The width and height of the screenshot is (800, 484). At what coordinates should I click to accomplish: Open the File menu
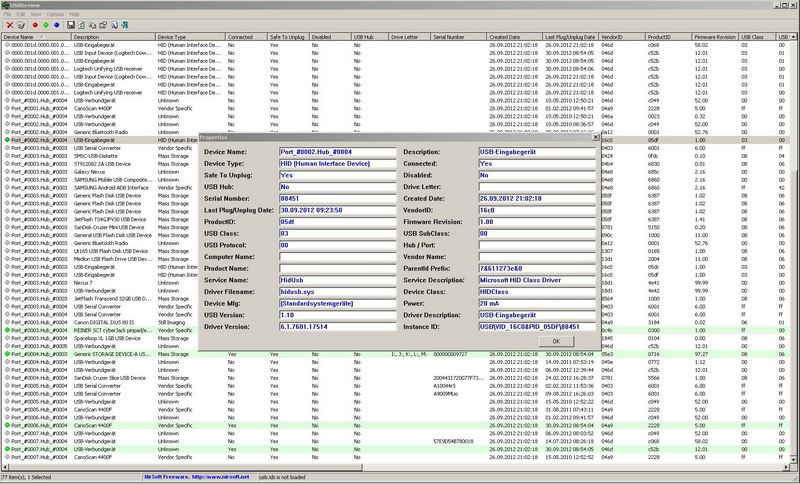pos(7,14)
